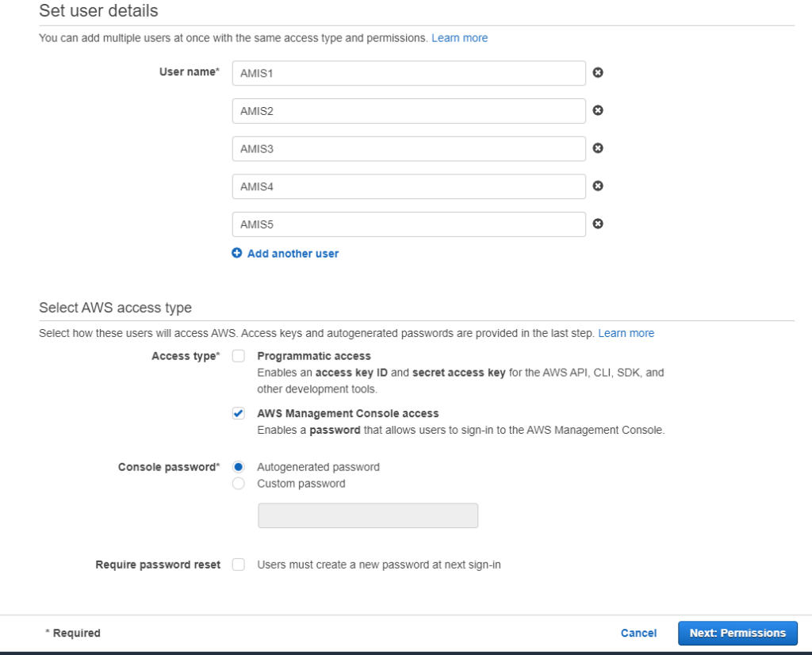This screenshot has height=655, width=812.
Task: Click the plus icon to add another user
Action: point(236,254)
